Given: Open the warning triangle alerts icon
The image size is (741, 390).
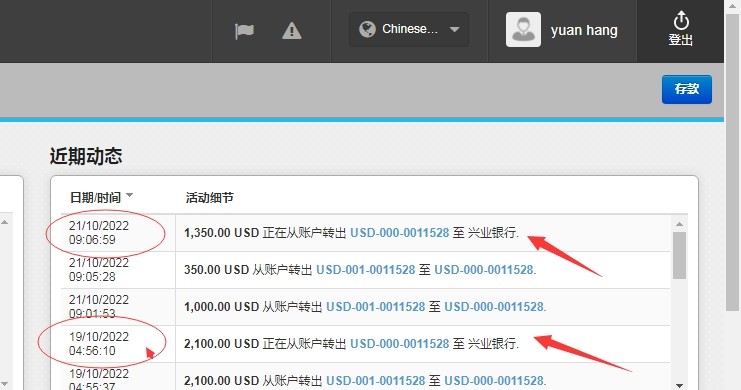Looking at the screenshot, I should [x=292, y=31].
